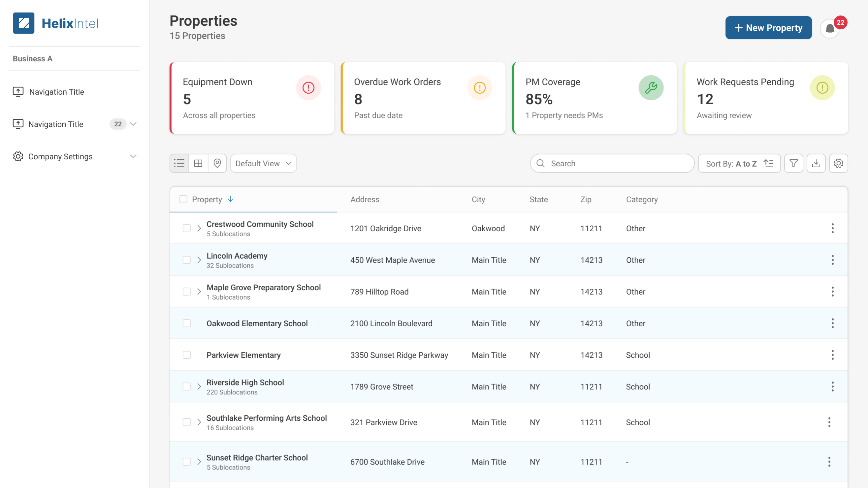Viewport: 868px width, 488px height.
Task: Download the properties list
Action: [816, 163]
